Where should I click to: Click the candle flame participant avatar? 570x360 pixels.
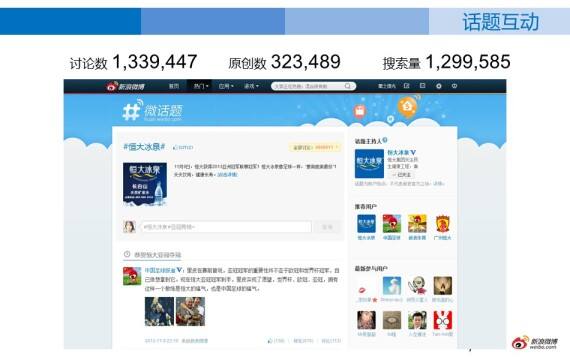443,286
